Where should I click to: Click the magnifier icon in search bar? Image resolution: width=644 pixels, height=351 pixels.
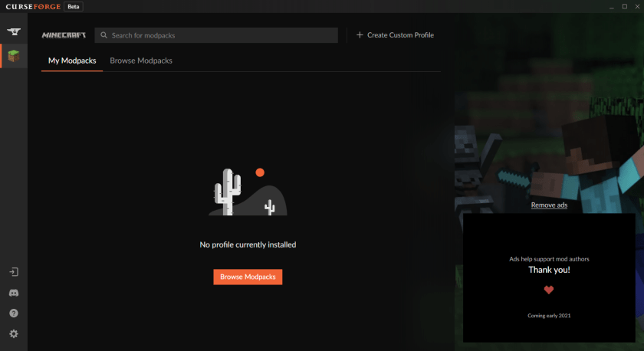point(103,35)
